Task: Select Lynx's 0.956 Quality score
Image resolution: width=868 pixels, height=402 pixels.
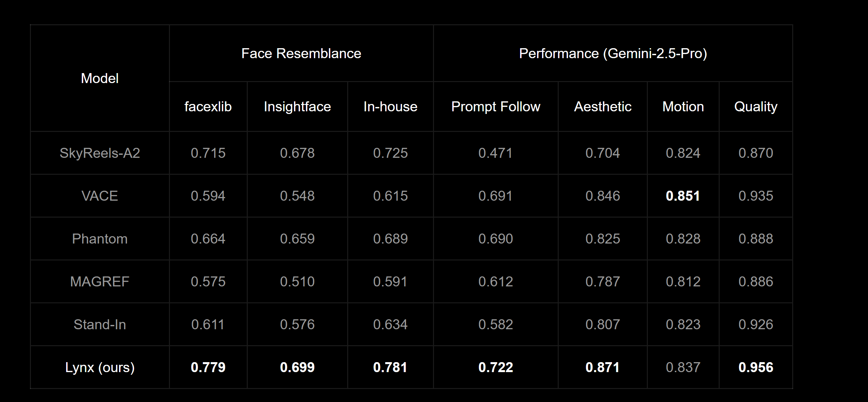Action: [x=756, y=367]
